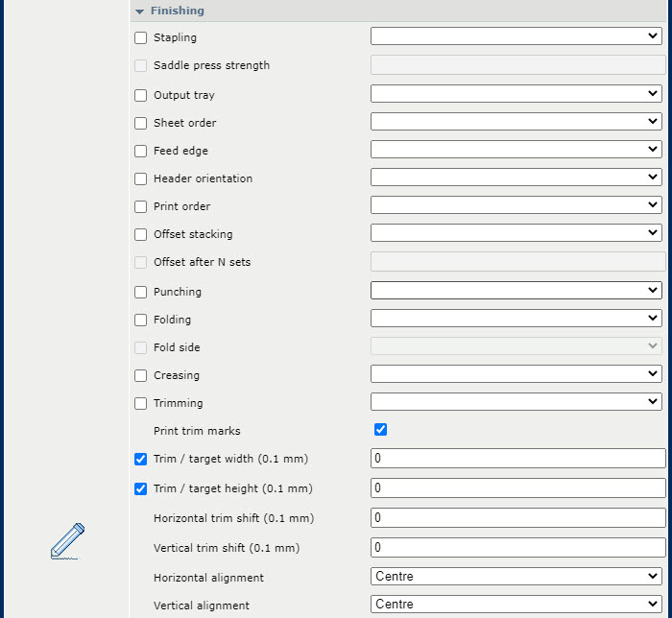
Task: Open the Trimming dropdown list
Action: click(x=516, y=402)
